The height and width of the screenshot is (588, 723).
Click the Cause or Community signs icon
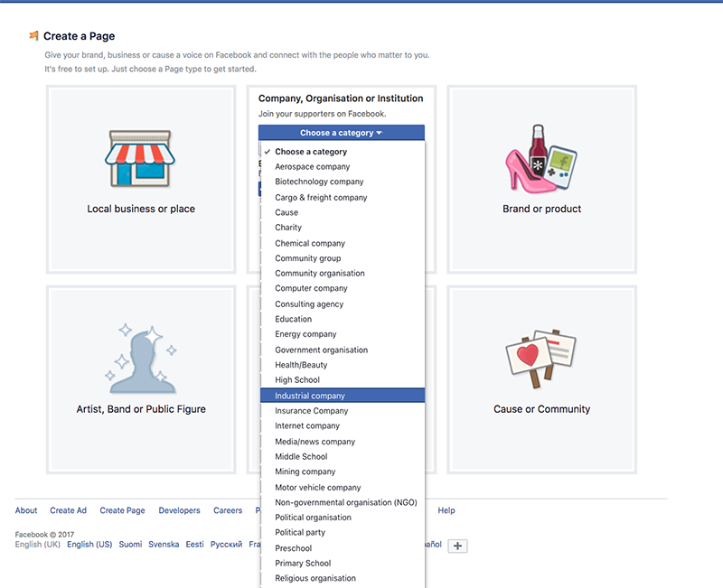click(x=540, y=359)
